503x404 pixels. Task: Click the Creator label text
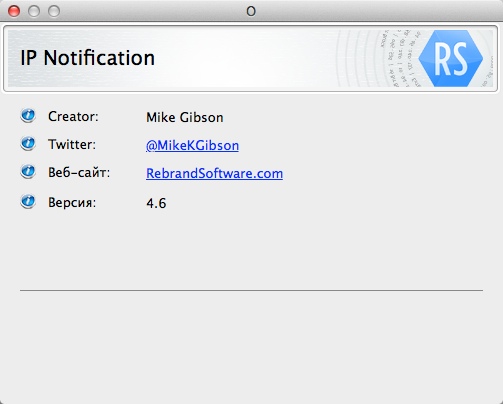(73, 116)
